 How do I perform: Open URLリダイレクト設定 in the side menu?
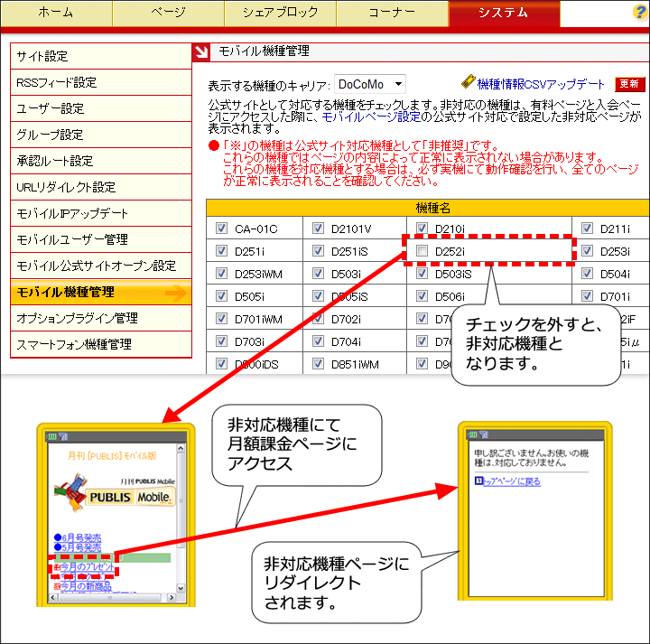click(101, 187)
